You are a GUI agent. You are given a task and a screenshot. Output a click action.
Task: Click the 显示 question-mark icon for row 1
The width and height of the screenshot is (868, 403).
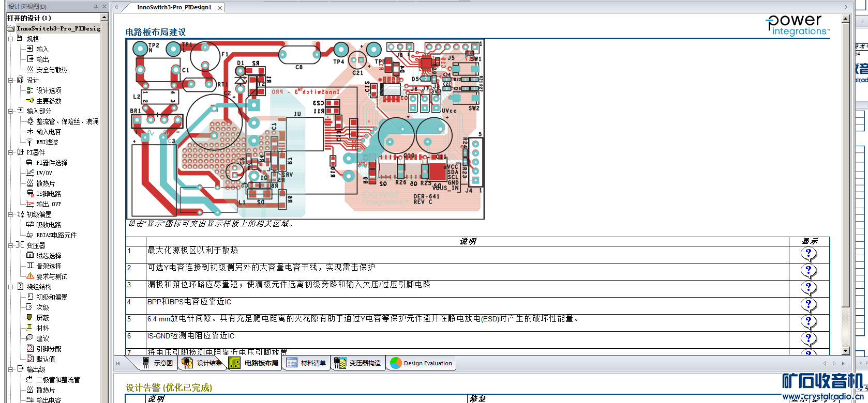pos(808,254)
